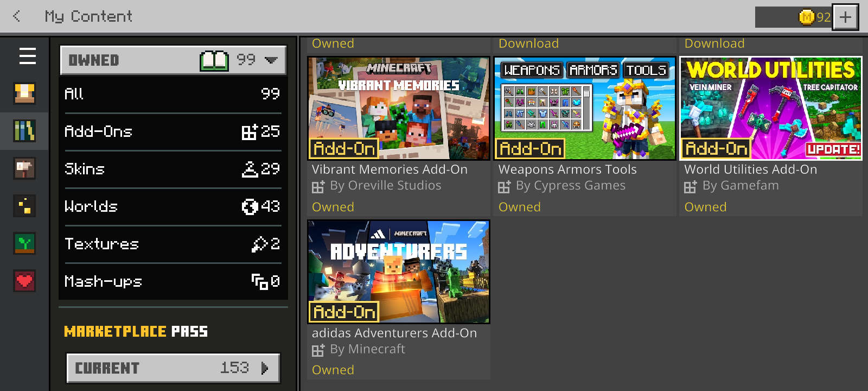
Task: Click the Marketplace Pass heading
Action: [136, 331]
